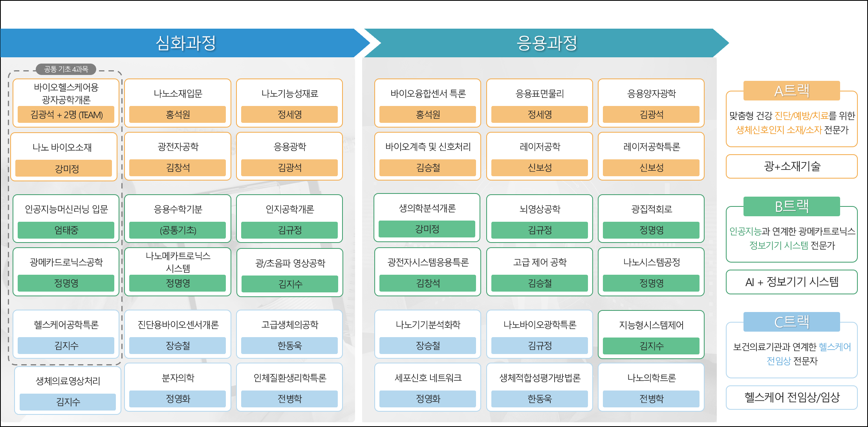The width and height of the screenshot is (868, 427).
Task: Click the 광+소재기술 box
Action: [x=791, y=166]
